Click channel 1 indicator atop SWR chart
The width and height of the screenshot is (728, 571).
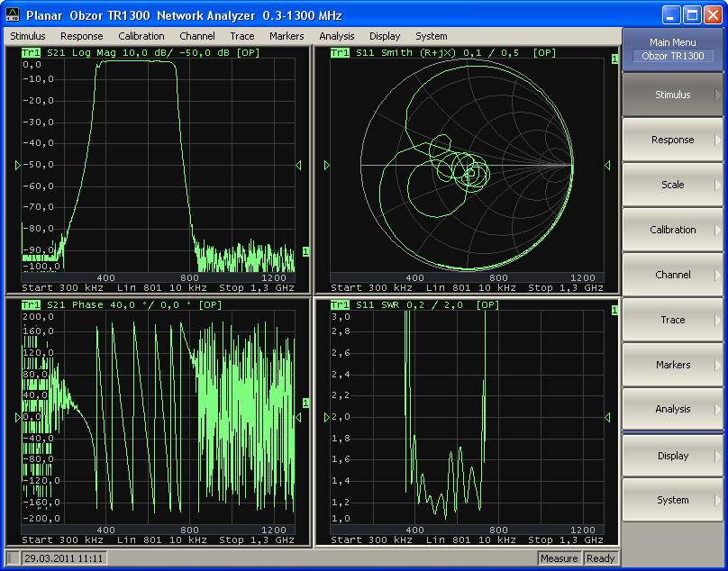pyautogui.click(x=614, y=310)
